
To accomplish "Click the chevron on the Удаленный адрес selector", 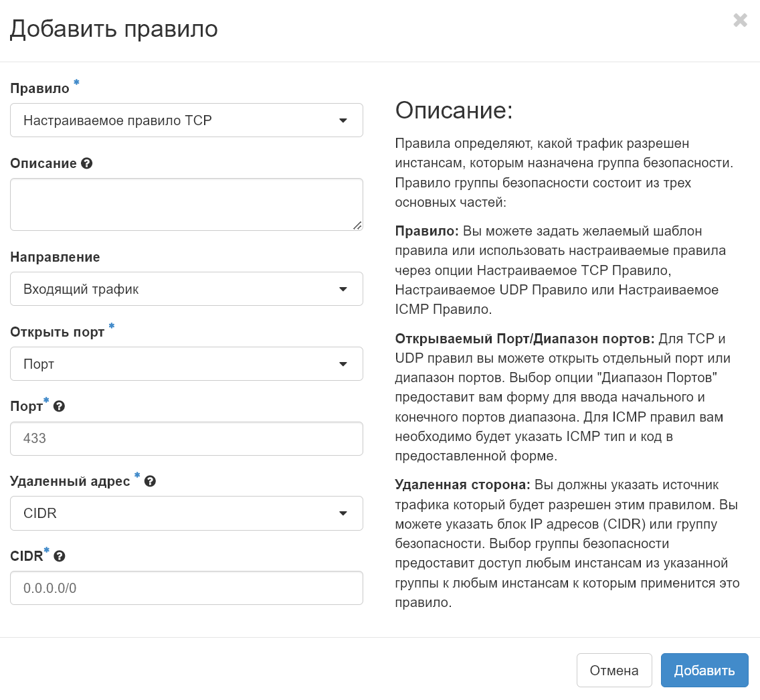I will [x=344, y=513].
